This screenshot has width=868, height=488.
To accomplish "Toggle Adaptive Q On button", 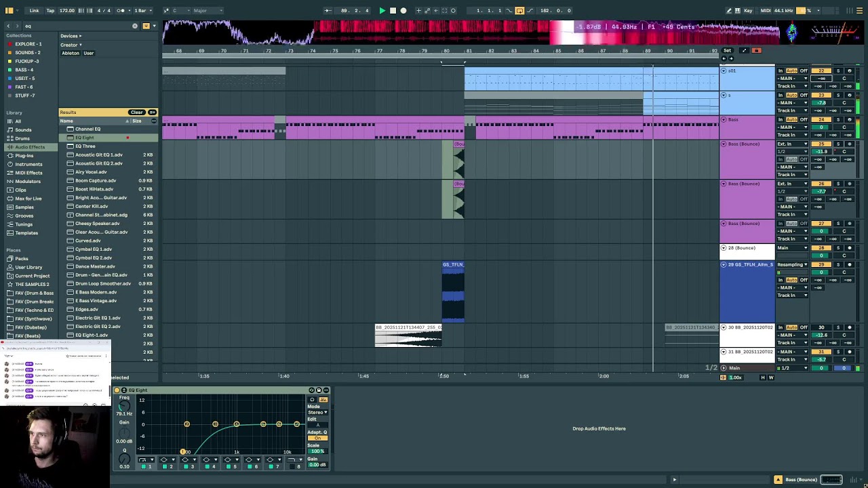I will (x=317, y=438).
